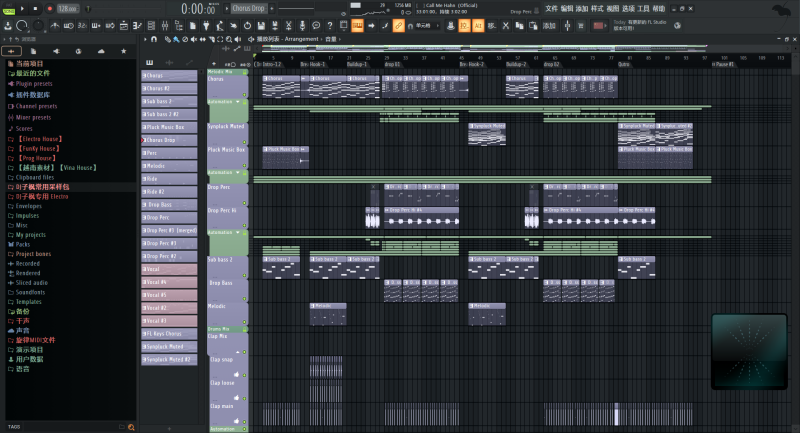Select the FL Keys Chorus pattern in picker
This screenshot has height=433, width=800.
click(x=169, y=334)
